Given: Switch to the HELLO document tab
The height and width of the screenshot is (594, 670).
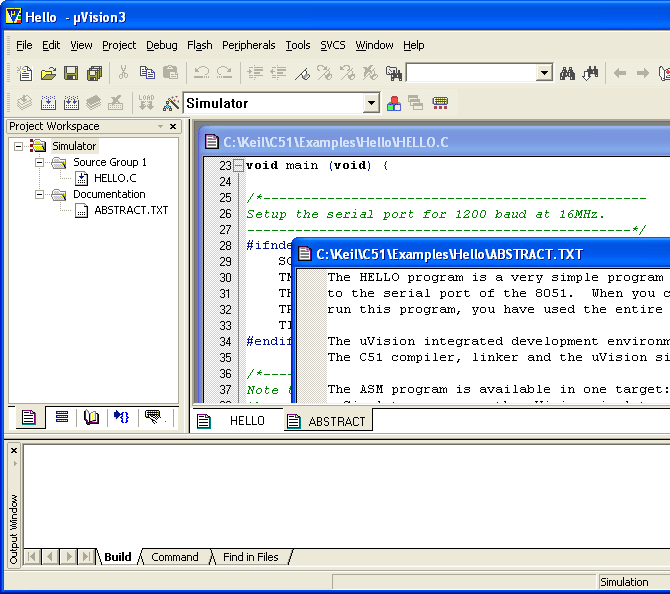Looking at the screenshot, I should click(x=237, y=421).
